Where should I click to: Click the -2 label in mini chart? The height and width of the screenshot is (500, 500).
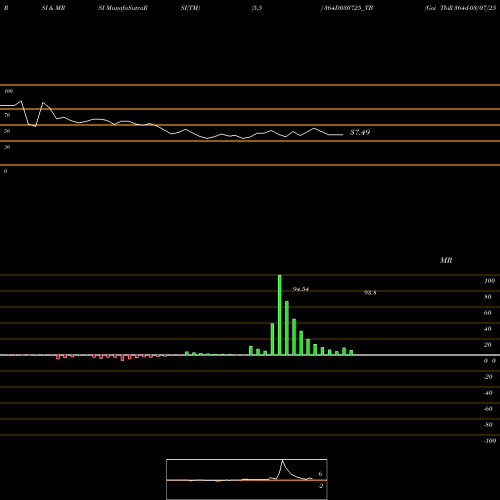point(321,486)
